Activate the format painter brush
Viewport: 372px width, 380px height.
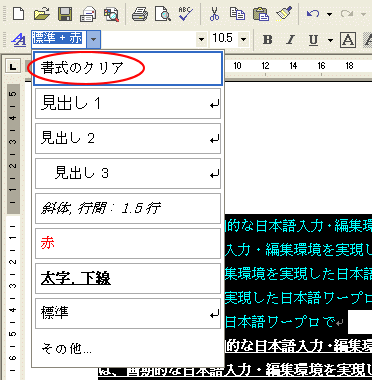coord(284,14)
